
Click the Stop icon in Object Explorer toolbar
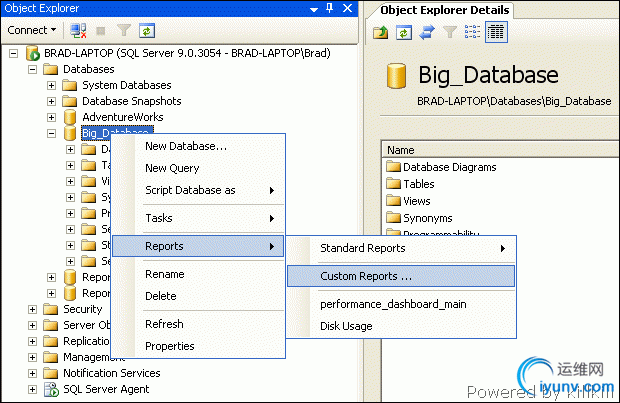click(101, 31)
